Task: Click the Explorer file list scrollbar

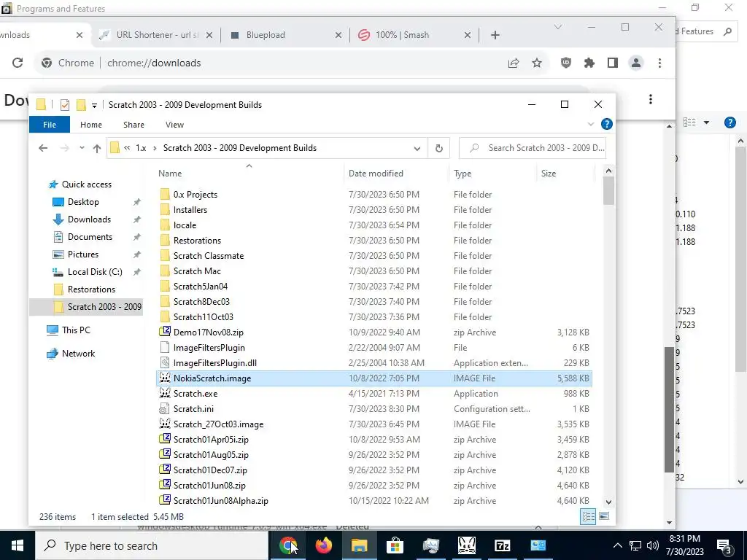Action: 608,192
